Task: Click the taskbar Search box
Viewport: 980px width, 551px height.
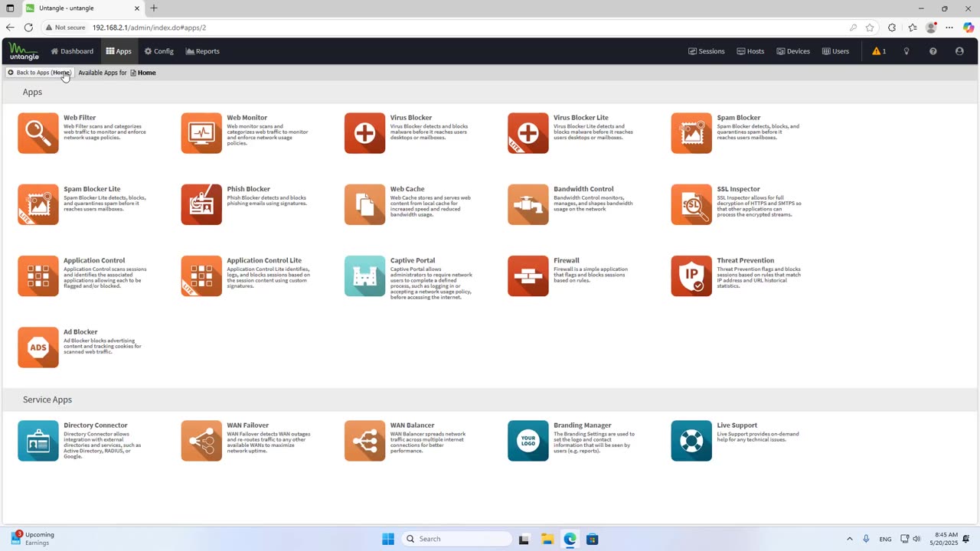Action: pos(457,539)
